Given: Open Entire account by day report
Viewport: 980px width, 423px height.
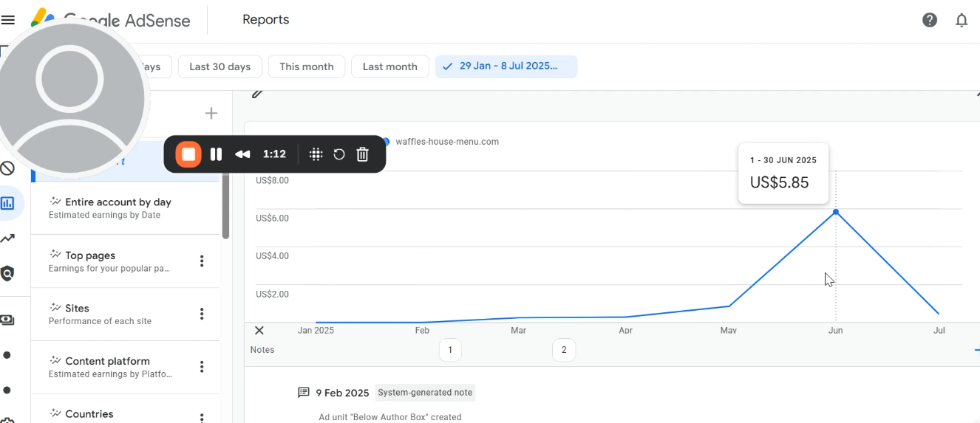Looking at the screenshot, I should click(126, 208).
